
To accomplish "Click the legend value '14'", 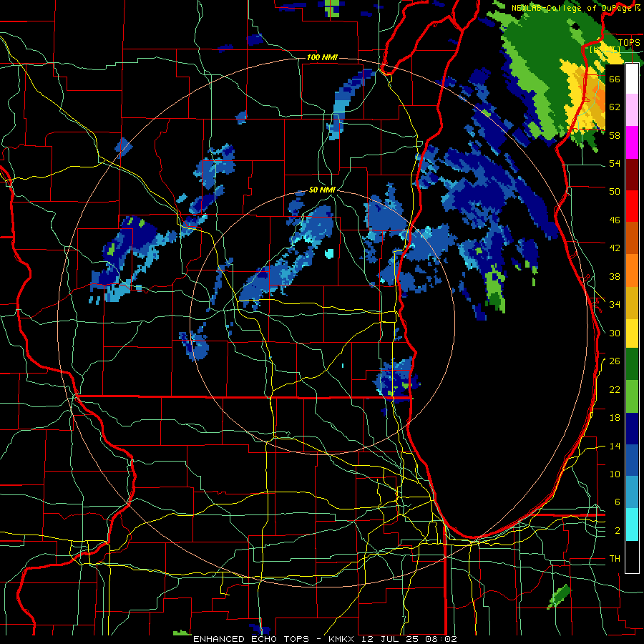I will coord(615,446).
